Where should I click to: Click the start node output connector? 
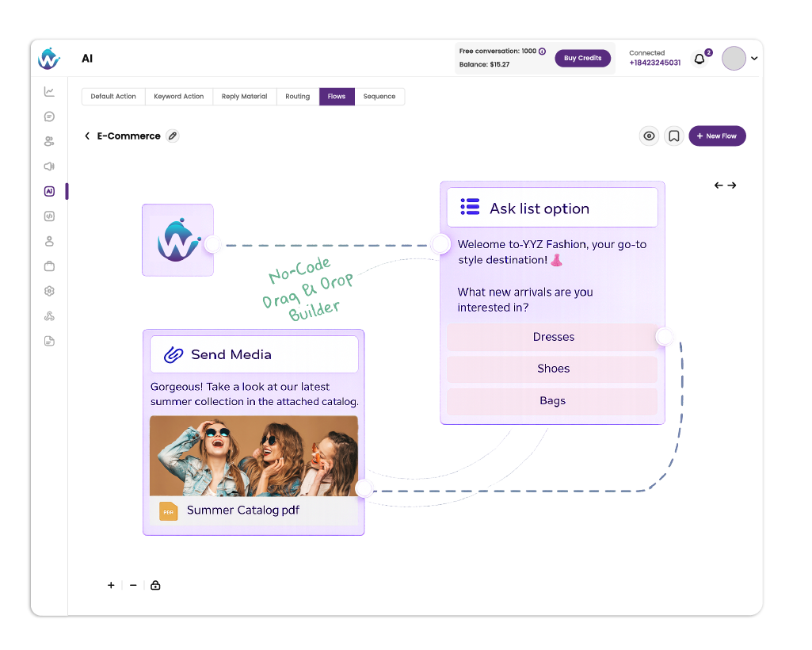212,244
